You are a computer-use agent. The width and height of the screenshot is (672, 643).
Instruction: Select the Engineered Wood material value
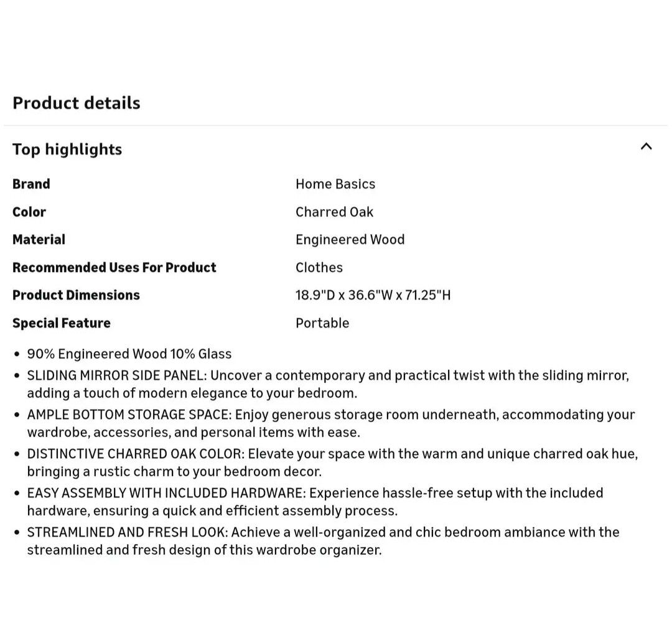click(350, 240)
